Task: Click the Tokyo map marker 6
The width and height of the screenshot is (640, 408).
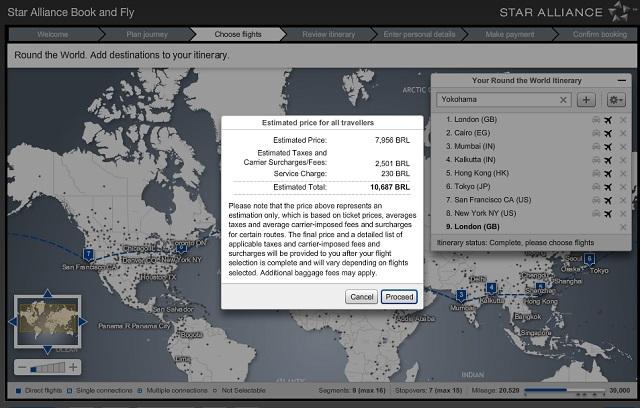Action: 589,258
